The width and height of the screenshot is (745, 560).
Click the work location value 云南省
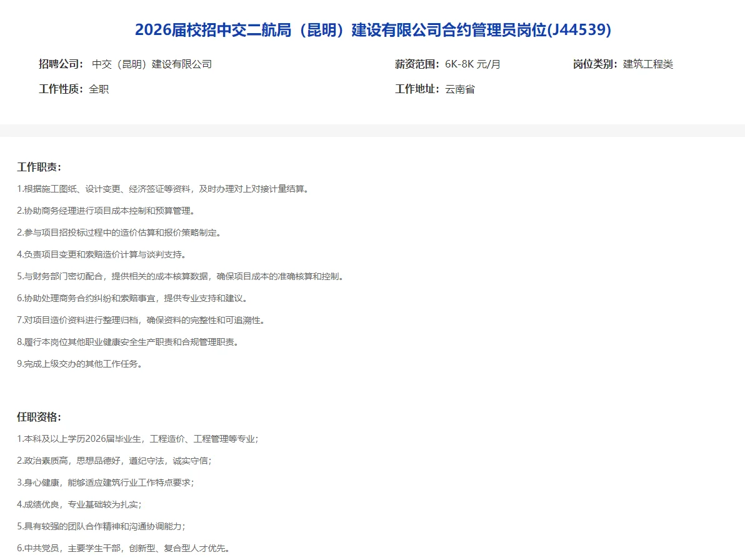pos(460,89)
